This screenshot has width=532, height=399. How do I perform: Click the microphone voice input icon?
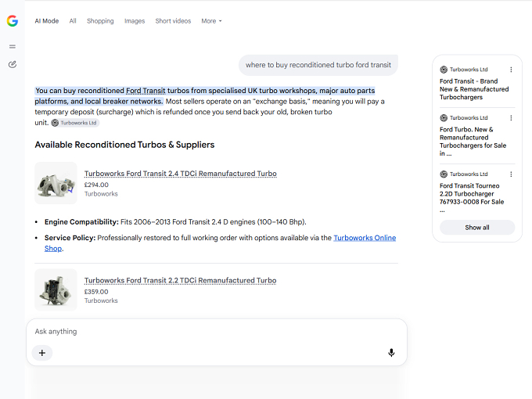pyautogui.click(x=391, y=353)
